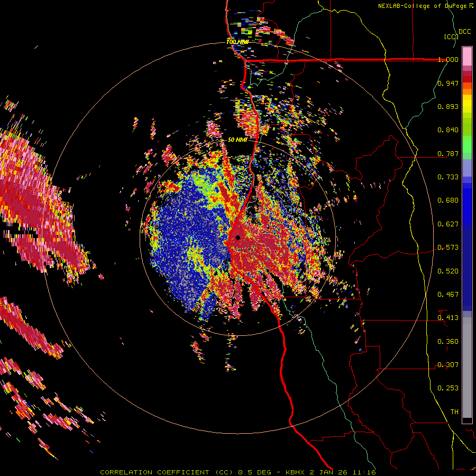Select the 0.947 scale value
The width and height of the screenshot is (476, 476).
click(x=448, y=83)
